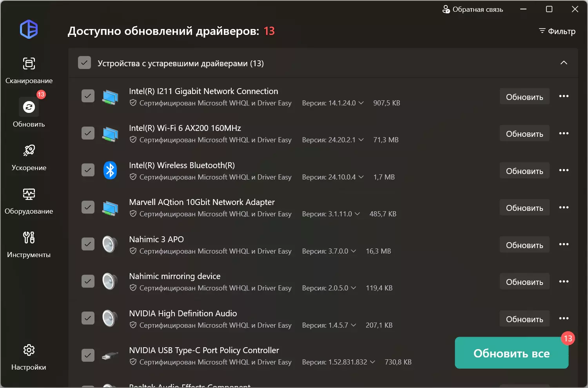Click the Nahimic mirroring device speaker icon
Screen dimensions: 588x388
[x=110, y=281]
